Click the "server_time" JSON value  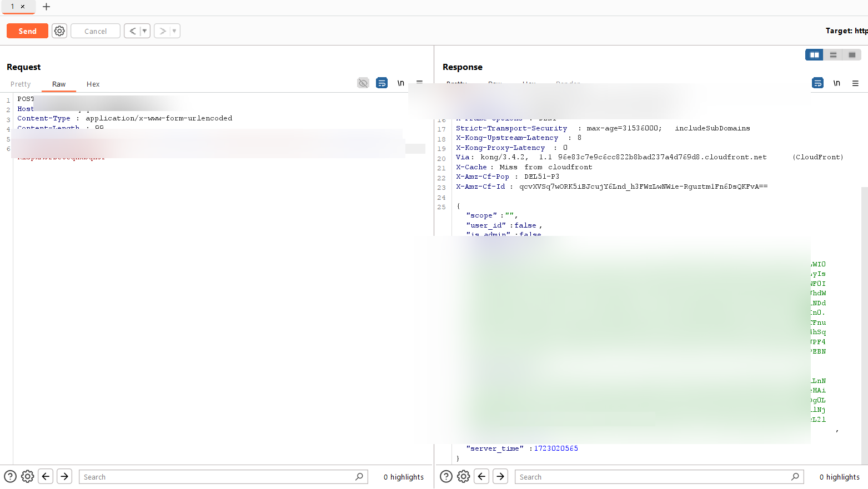pyautogui.click(x=556, y=448)
